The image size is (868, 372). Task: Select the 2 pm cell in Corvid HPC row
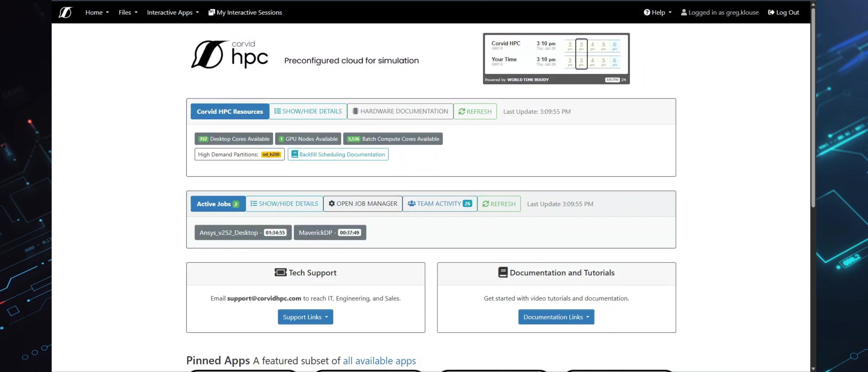point(570,46)
